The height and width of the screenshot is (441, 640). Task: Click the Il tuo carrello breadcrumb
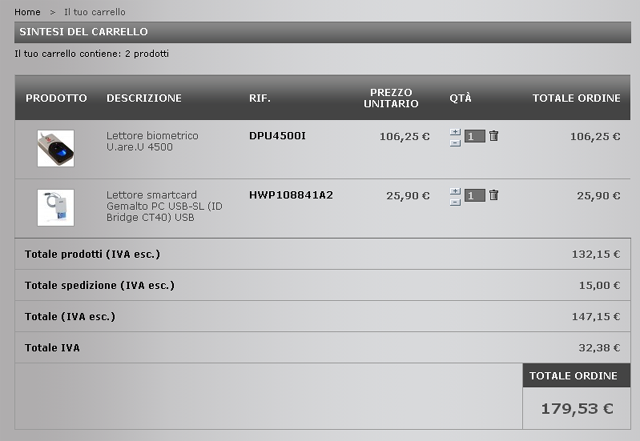[95, 12]
